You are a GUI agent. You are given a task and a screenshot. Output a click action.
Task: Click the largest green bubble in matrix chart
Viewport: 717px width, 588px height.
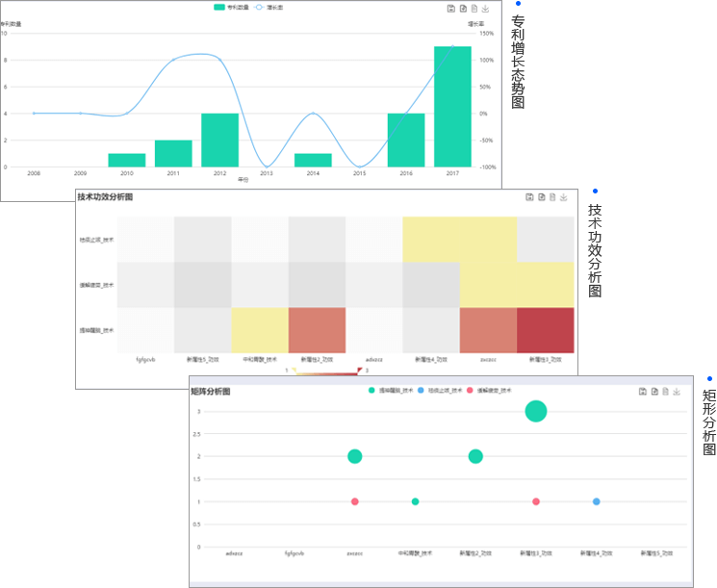[x=536, y=411]
